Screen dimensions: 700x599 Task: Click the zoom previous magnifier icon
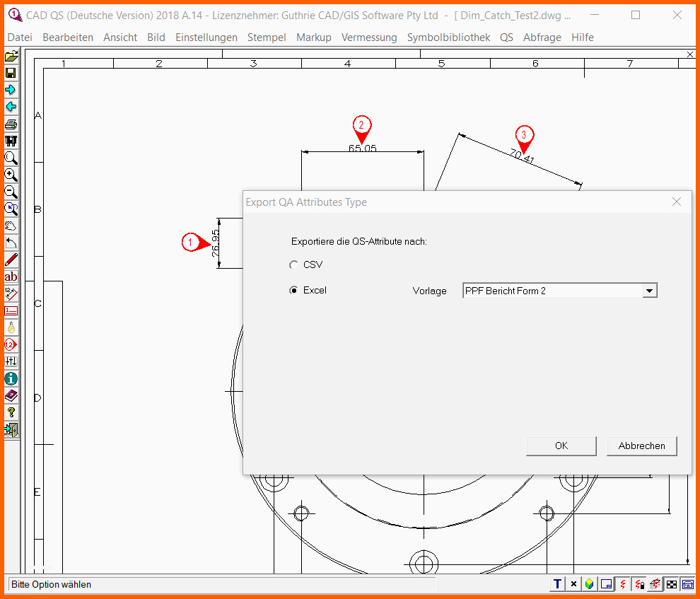[x=11, y=209]
